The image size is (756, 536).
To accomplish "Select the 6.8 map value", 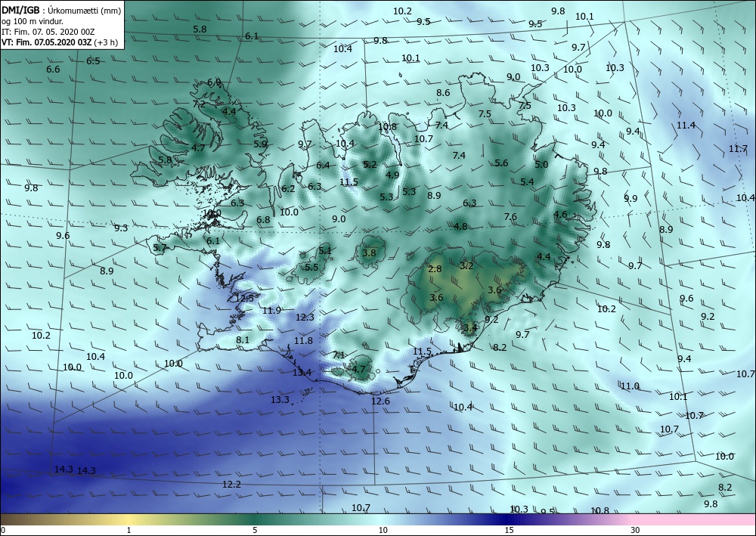I will pyautogui.click(x=263, y=220).
